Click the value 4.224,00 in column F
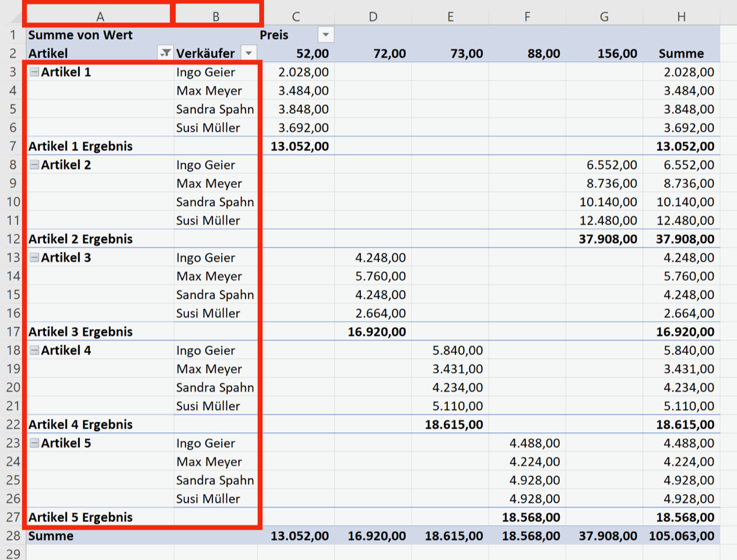The height and width of the screenshot is (560, 737). 527,461
